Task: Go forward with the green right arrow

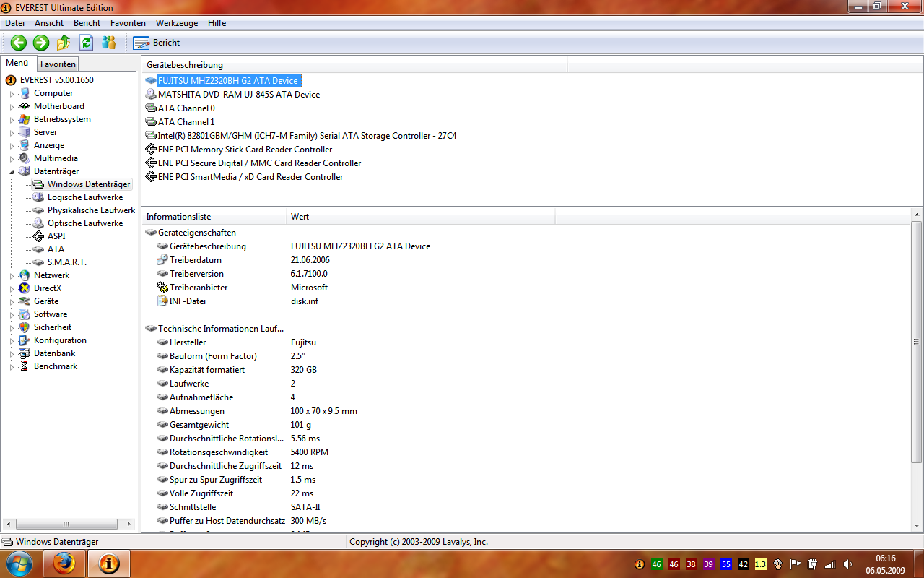Action: [x=41, y=43]
